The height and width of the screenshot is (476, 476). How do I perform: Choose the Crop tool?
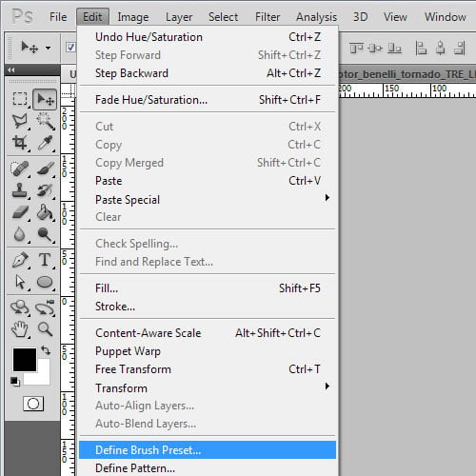coord(20,143)
